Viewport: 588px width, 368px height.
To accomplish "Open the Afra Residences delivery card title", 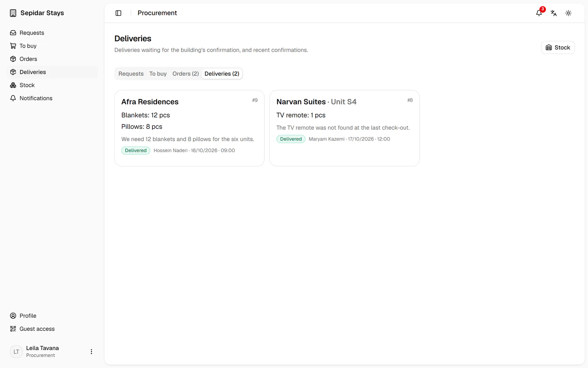I will click(x=150, y=102).
